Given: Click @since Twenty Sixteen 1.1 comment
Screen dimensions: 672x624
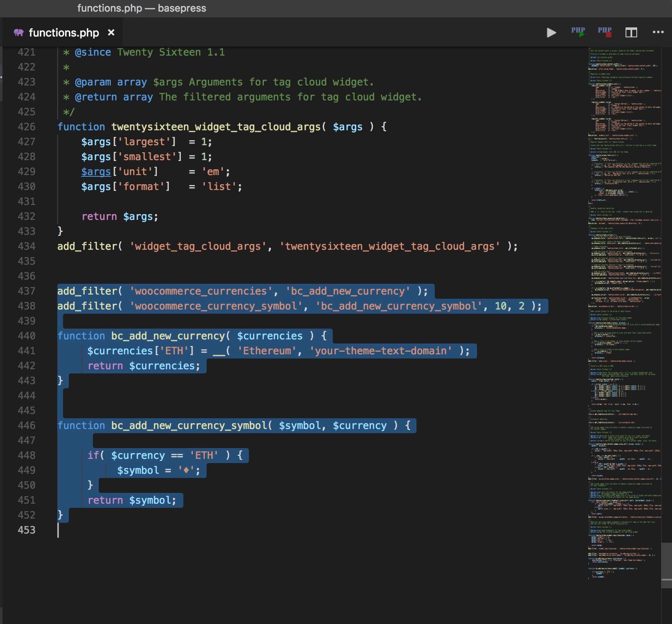Looking at the screenshot, I should (x=150, y=52).
